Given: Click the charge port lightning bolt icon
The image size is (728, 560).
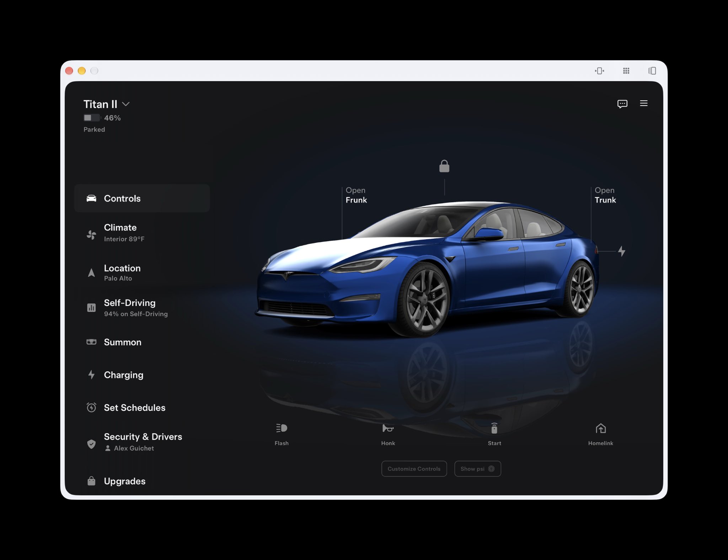Looking at the screenshot, I should tap(621, 251).
